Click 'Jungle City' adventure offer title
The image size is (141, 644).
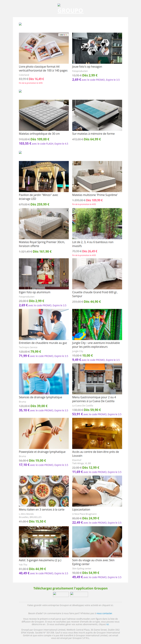pos(96,345)
